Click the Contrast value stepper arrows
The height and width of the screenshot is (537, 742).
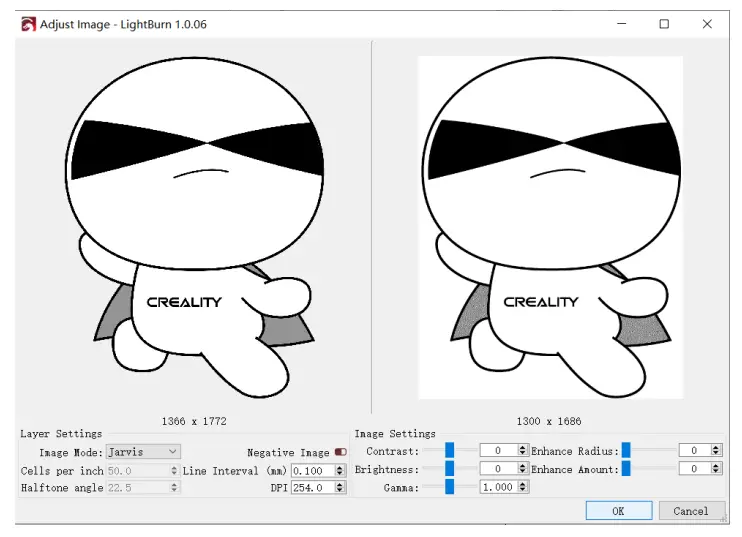pyautogui.click(x=522, y=451)
